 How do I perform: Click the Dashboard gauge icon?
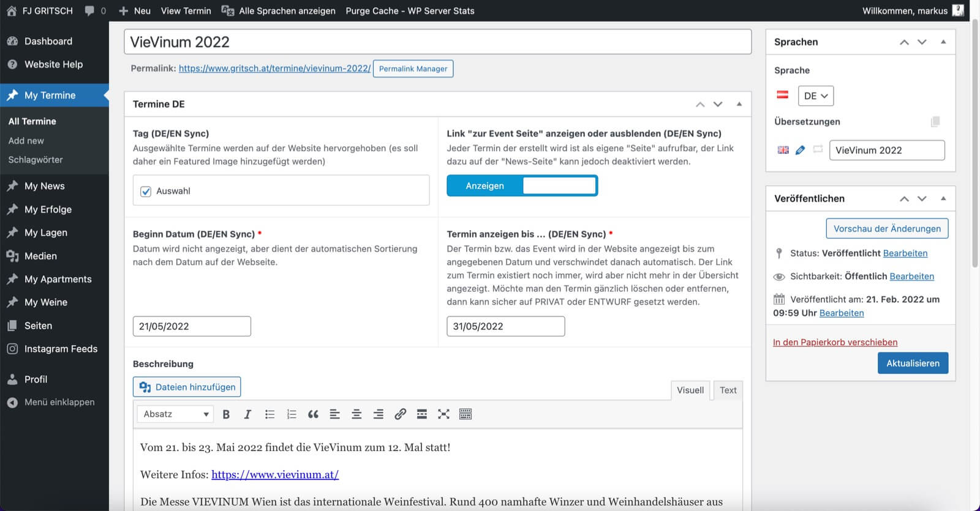(x=12, y=41)
